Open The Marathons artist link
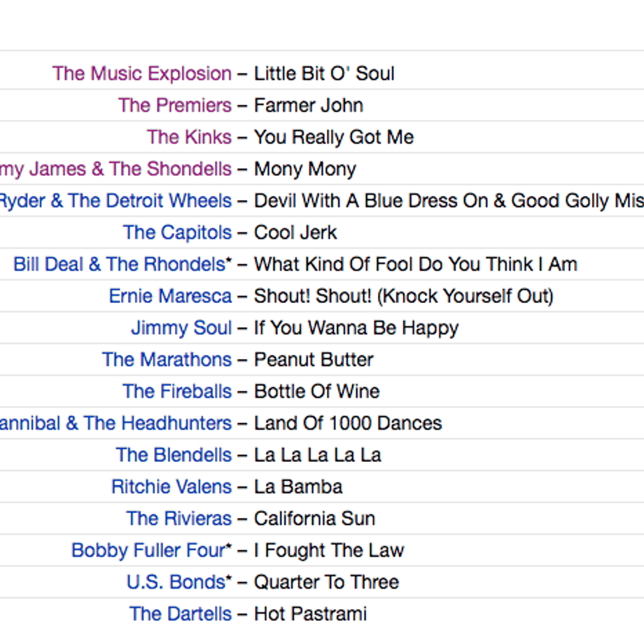This screenshot has width=644, height=644. click(x=167, y=360)
